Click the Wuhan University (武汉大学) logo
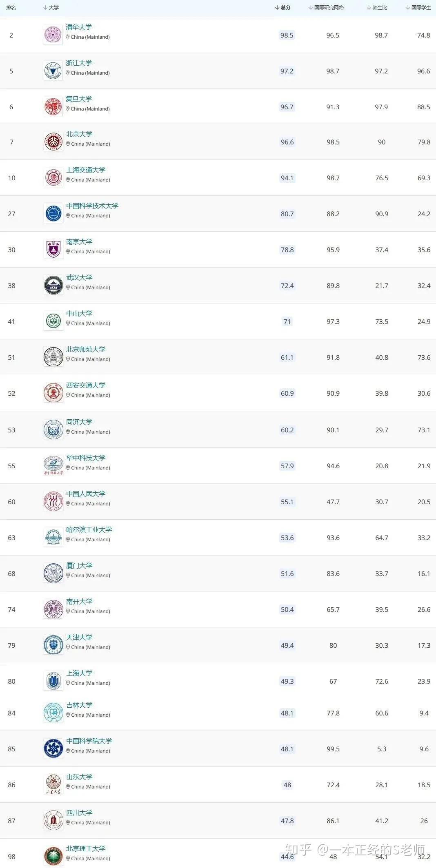 click(x=53, y=285)
